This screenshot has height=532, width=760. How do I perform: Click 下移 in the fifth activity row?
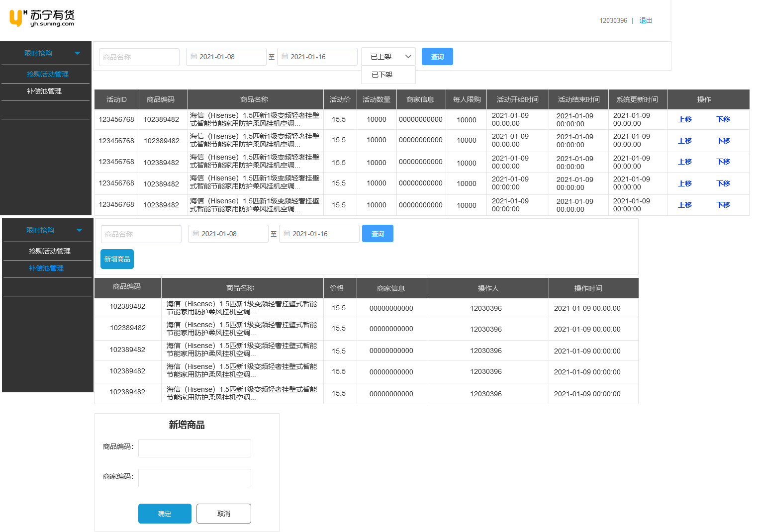coord(723,205)
